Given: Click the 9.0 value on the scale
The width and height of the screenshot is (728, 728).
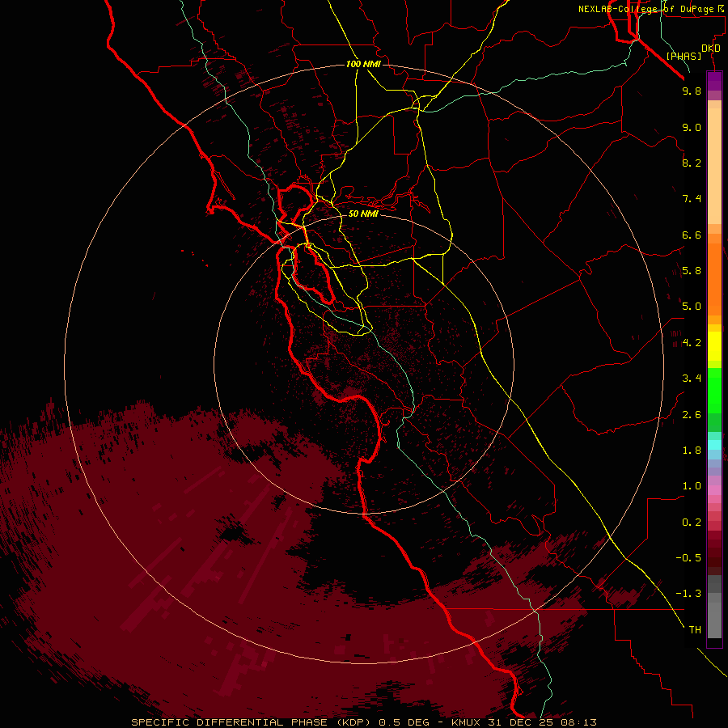Looking at the screenshot, I should tap(692, 127).
